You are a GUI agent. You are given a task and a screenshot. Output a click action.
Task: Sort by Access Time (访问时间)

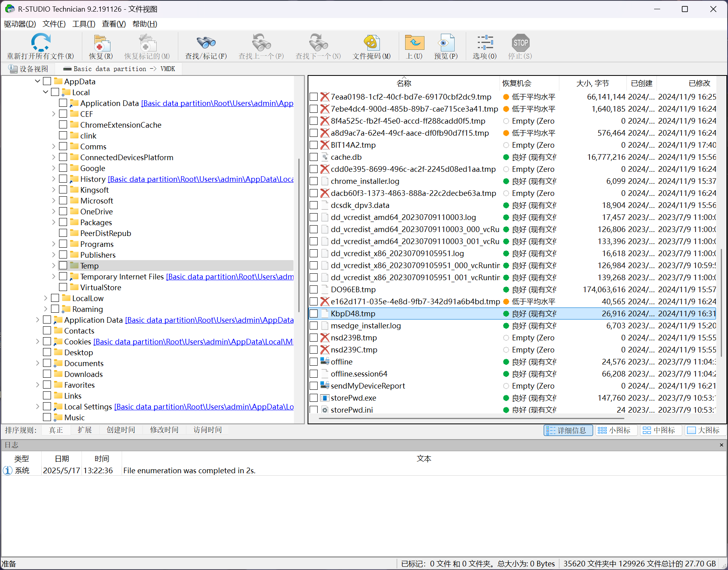coord(207,430)
